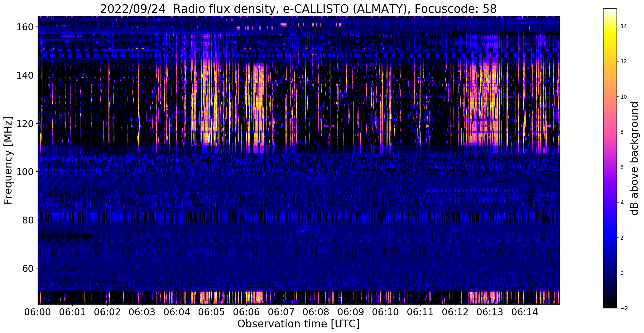Click the 06:00 time tick label
The image size is (644, 333).
click(38, 311)
